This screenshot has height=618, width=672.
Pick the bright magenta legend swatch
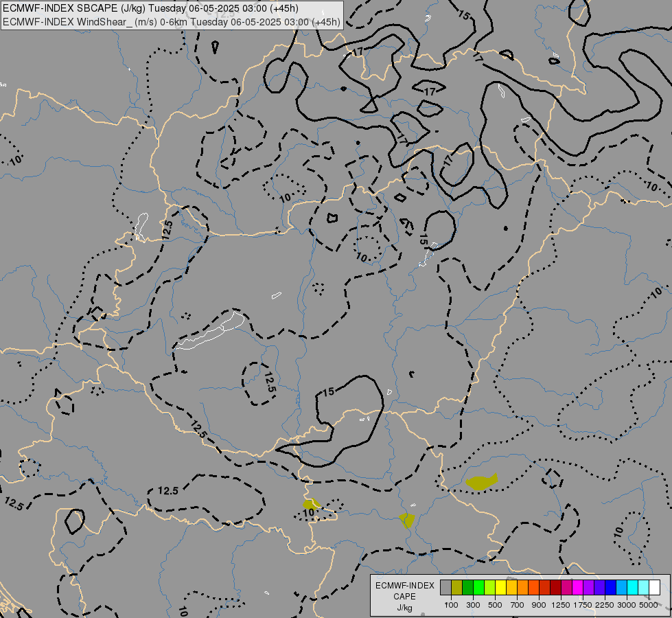(578, 587)
